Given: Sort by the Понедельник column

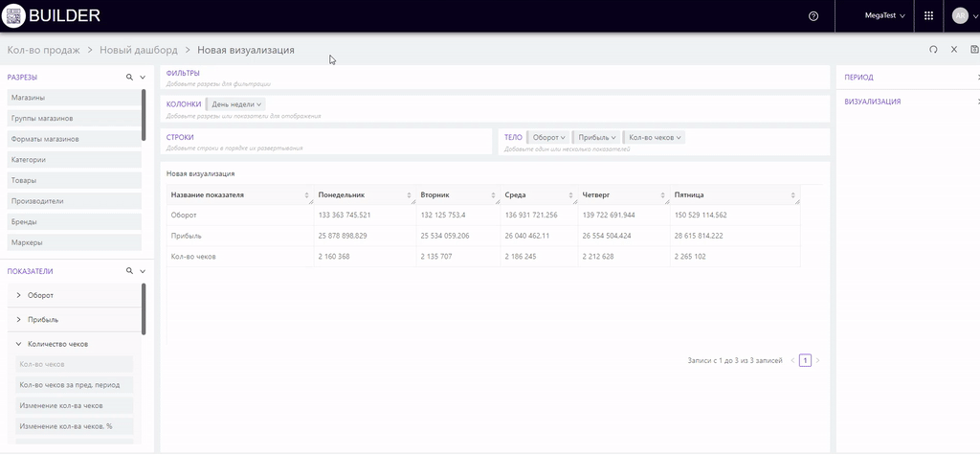Looking at the screenshot, I should (409, 195).
